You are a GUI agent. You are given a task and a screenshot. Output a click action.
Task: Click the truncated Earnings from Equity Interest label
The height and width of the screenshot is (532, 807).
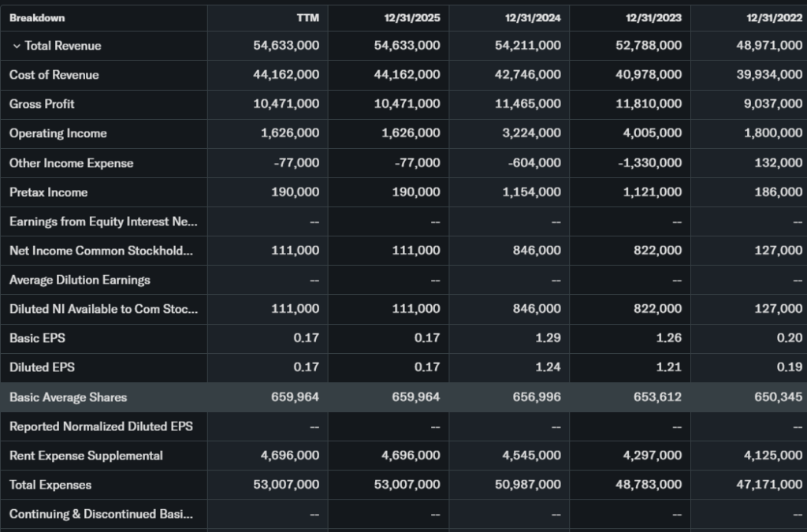click(x=103, y=221)
